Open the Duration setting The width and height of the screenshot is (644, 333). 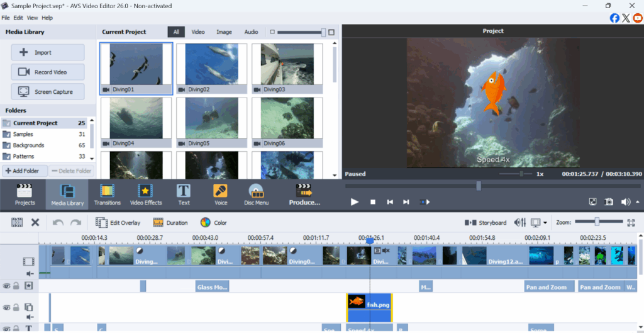point(170,222)
